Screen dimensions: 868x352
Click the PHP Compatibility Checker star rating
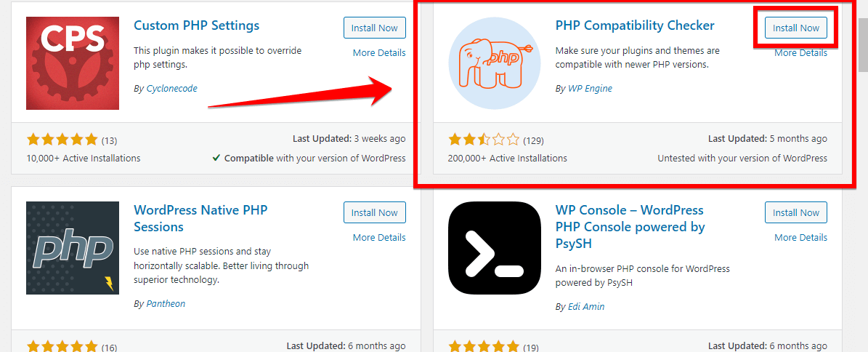(x=484, y=140)
